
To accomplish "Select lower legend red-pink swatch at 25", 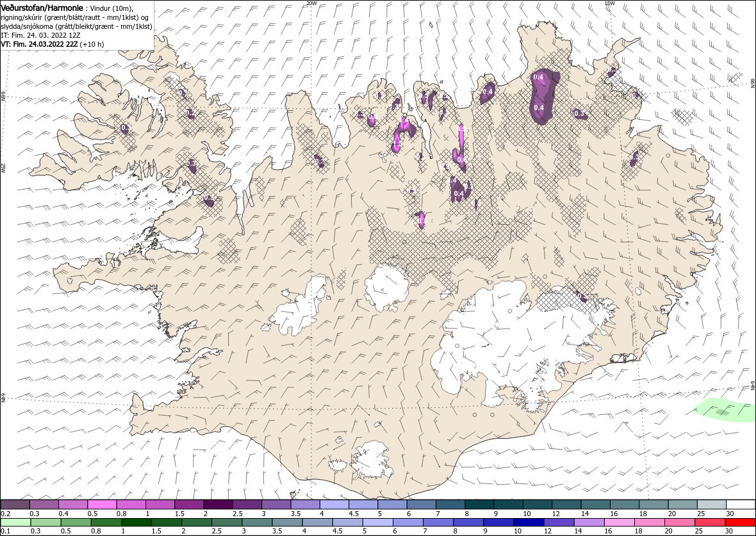I will pyautogui.click(x=710, y=523).
